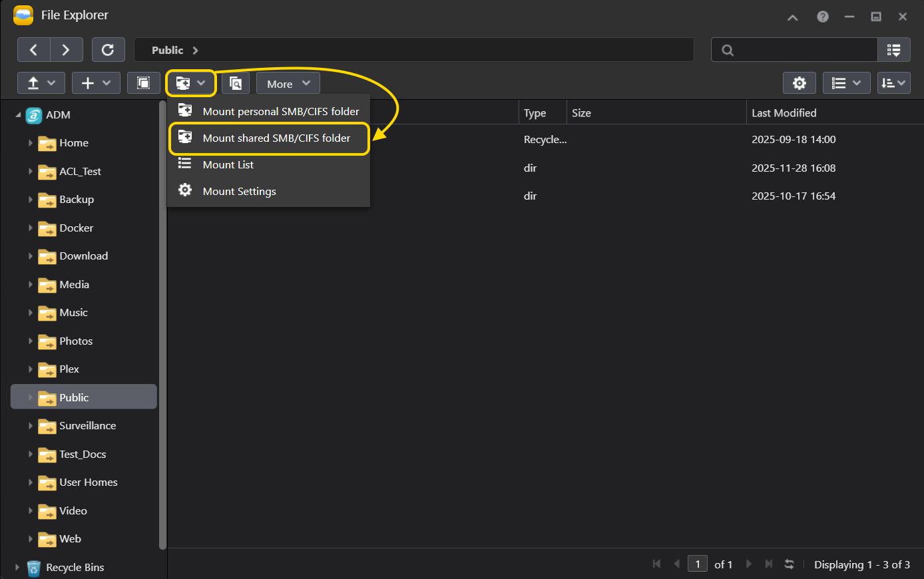Image resolution: width=924 pixels, height=579 pixels.
Task: Open the view mode dropdown
Action: 846,83
